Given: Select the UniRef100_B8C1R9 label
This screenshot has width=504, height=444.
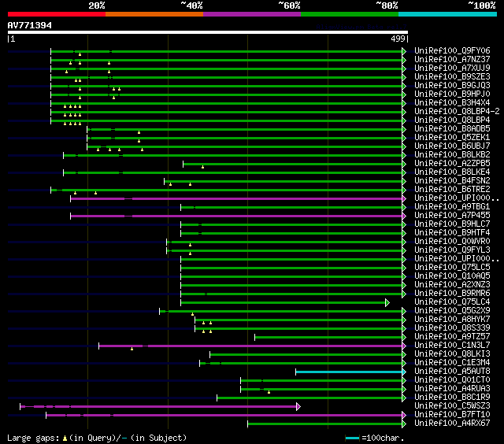Looking at the screenshot, I should pos(452,398).
